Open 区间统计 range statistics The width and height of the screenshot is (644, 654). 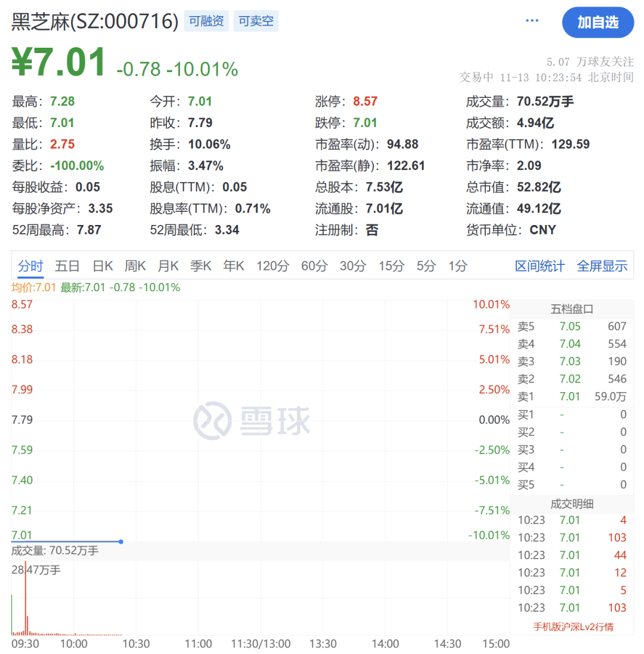[x=540, y=266]
